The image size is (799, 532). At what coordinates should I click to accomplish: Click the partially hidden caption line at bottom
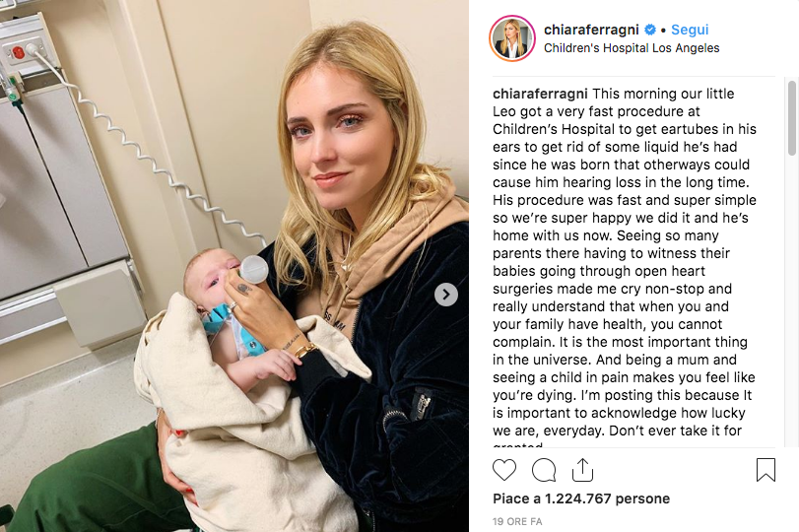(517, 444)
